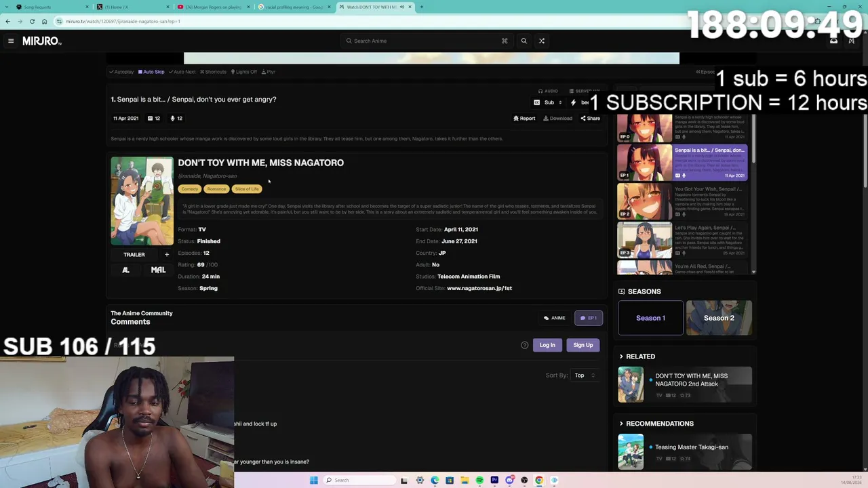
Task: Collapse the RECOMMENDATIONS section
Action: pyautogui.click(x=656, y=424)
